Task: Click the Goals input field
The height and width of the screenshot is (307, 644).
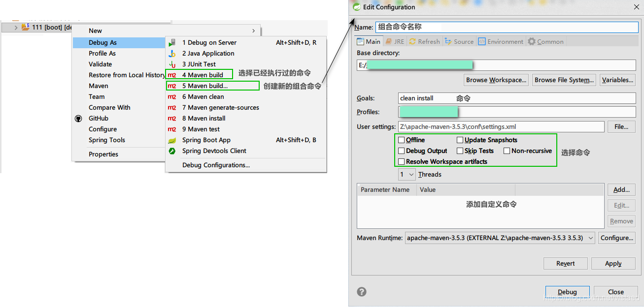Action: [517, 98]
